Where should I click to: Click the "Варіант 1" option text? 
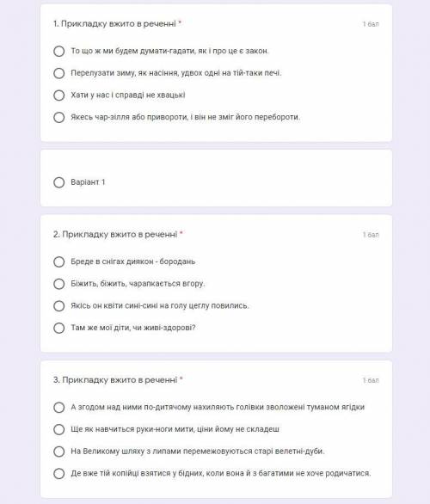click(88, 182)
